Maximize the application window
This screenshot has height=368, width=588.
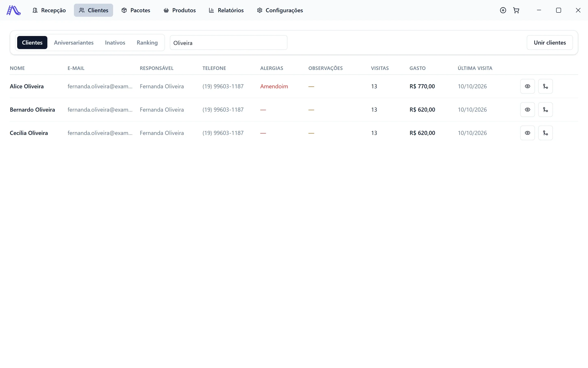pos(559,10)
